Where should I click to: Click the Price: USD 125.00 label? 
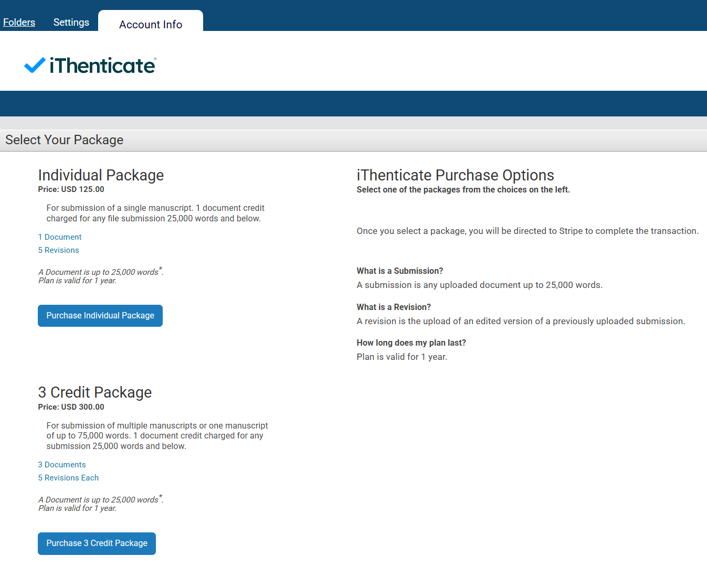(71, 189)
